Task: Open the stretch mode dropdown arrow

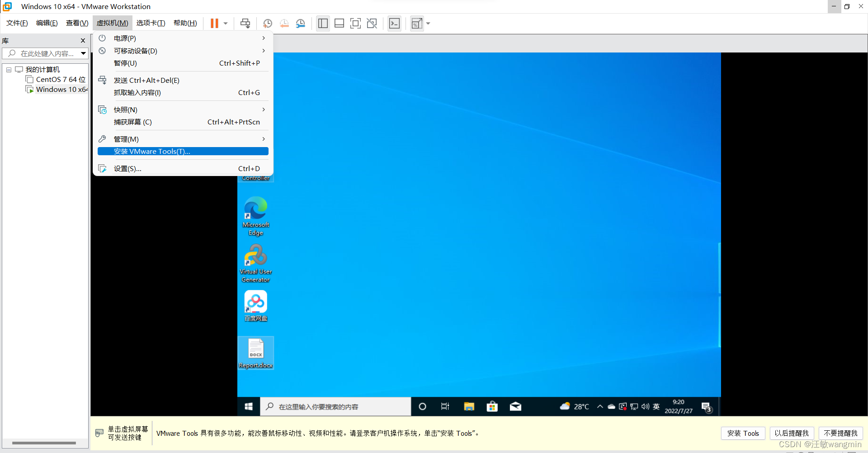Action: (428, 24)
